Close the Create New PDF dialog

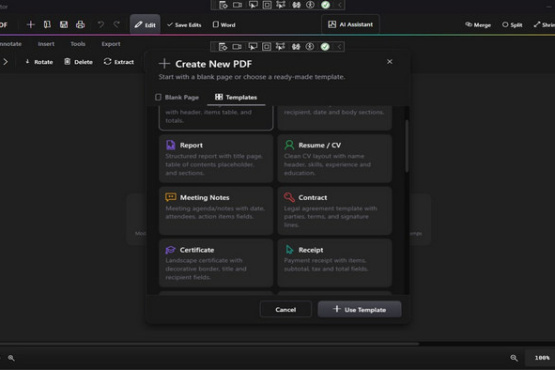click(390, 62)
